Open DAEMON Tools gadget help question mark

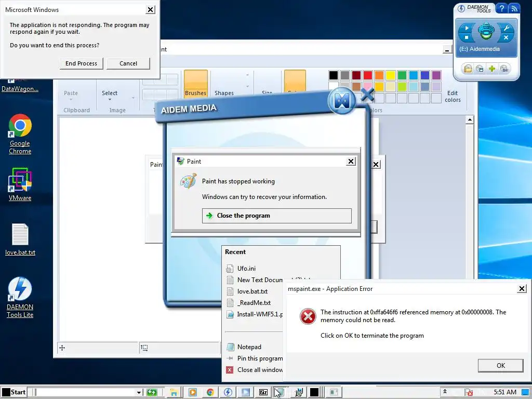click(x=501, y=8)
